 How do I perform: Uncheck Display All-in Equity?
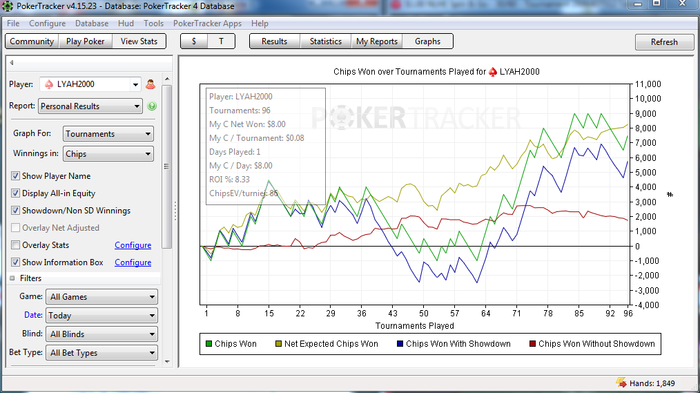[16, 193]
